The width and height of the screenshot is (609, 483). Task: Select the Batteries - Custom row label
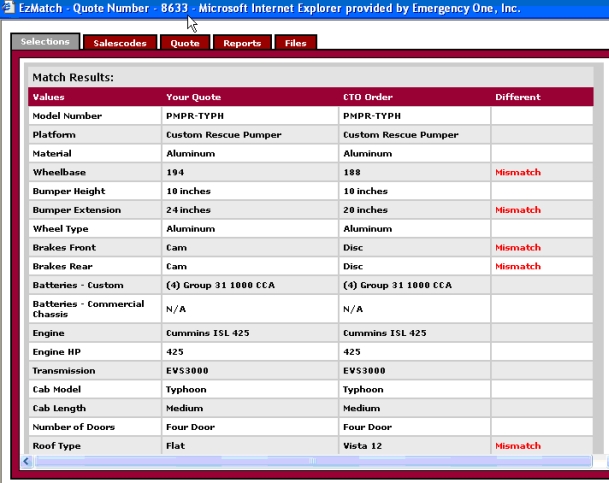tap(78, 285)
